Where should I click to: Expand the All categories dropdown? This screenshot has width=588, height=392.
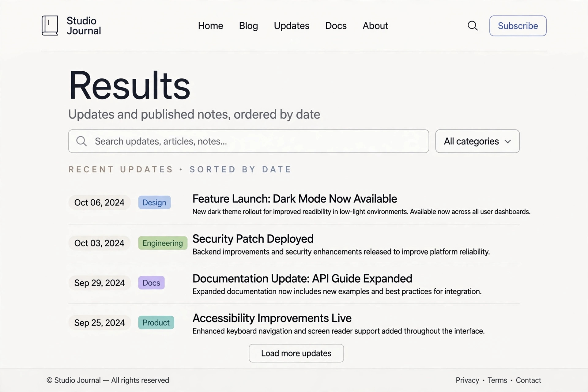[477, 141]
